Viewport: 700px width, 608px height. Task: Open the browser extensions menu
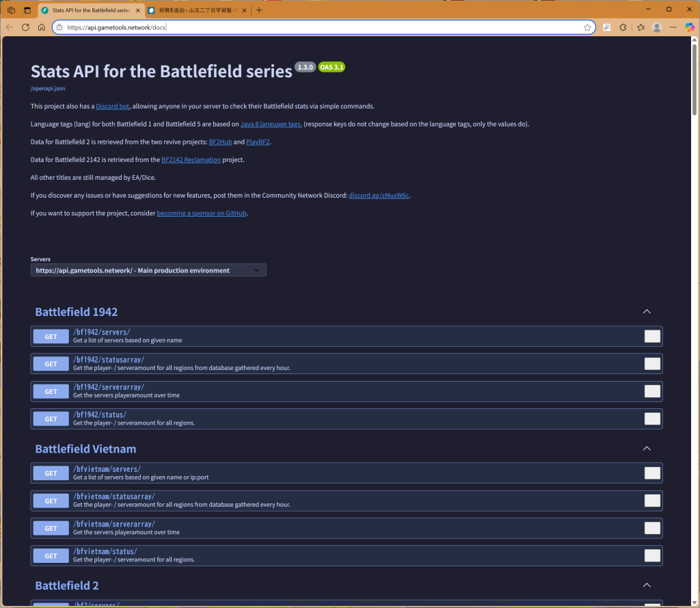tap(623, 27)
